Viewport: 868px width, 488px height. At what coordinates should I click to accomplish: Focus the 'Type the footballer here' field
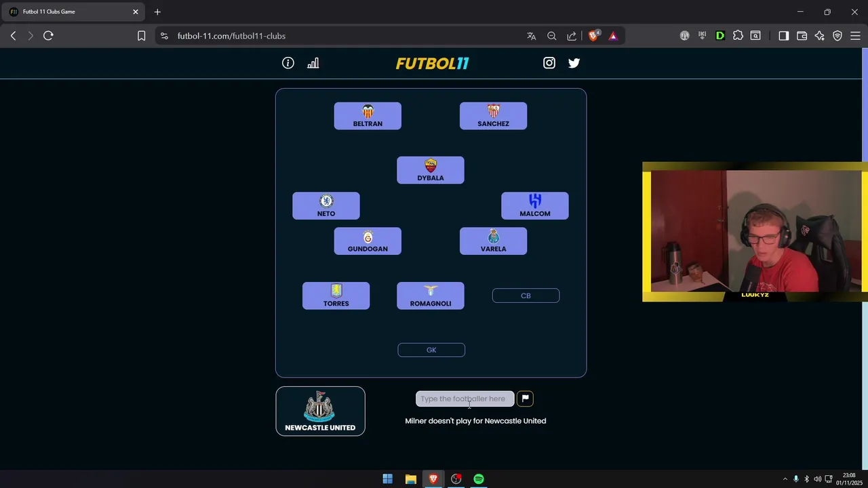(x=465, y=399)
